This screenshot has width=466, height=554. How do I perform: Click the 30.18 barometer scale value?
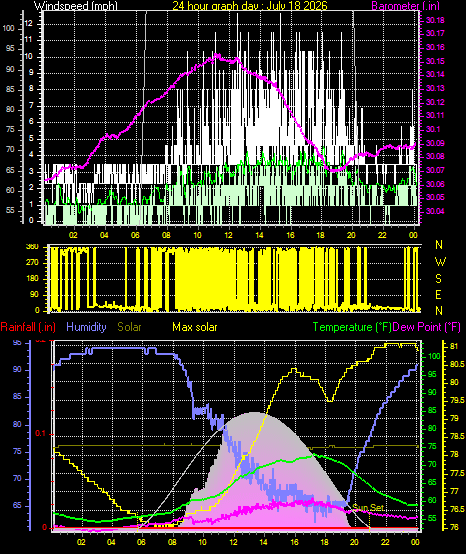coord(435,20)
